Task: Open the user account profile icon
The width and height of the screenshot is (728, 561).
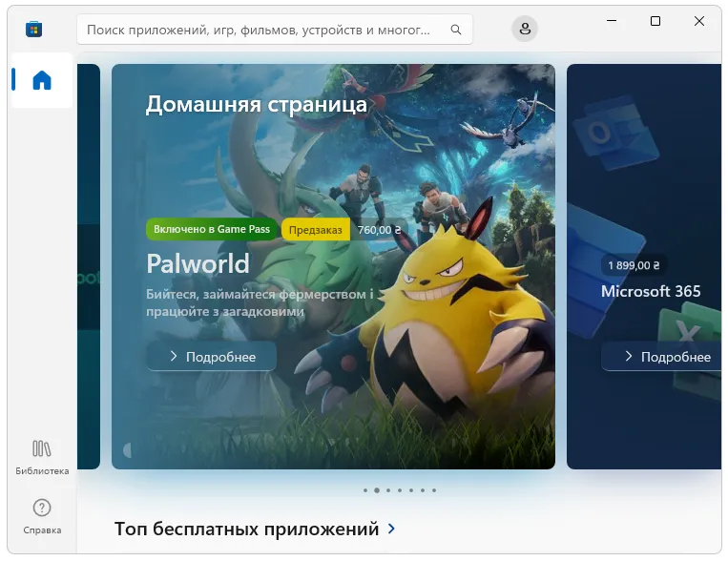Action: point(525,29)
